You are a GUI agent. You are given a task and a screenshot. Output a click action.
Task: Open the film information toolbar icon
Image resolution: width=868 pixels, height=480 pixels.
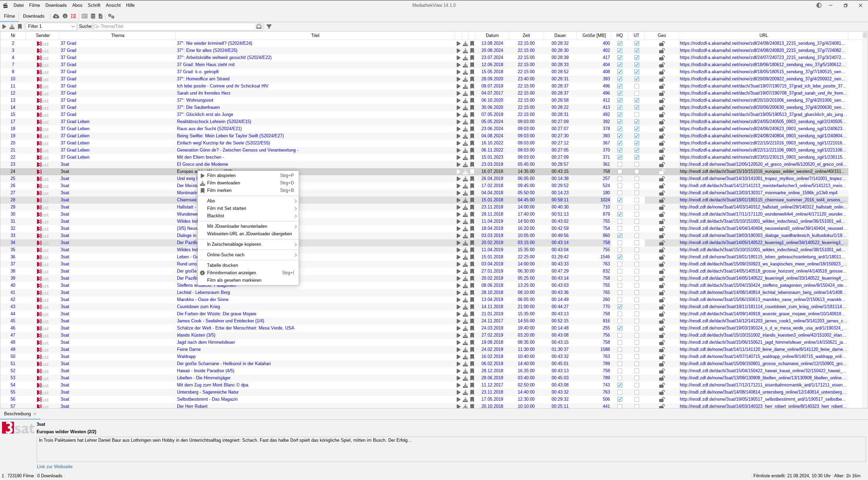(x=65, y=16)
